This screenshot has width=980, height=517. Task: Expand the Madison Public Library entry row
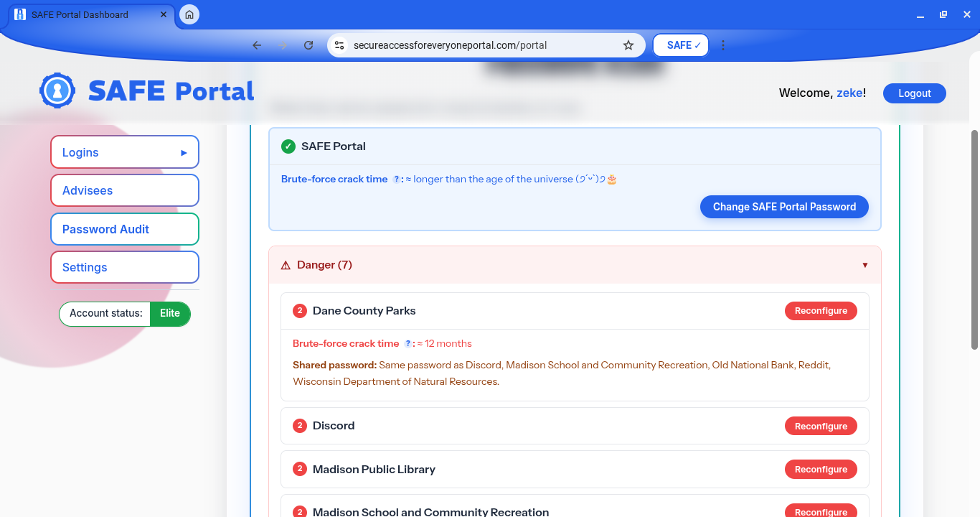(x=575, y=469)
